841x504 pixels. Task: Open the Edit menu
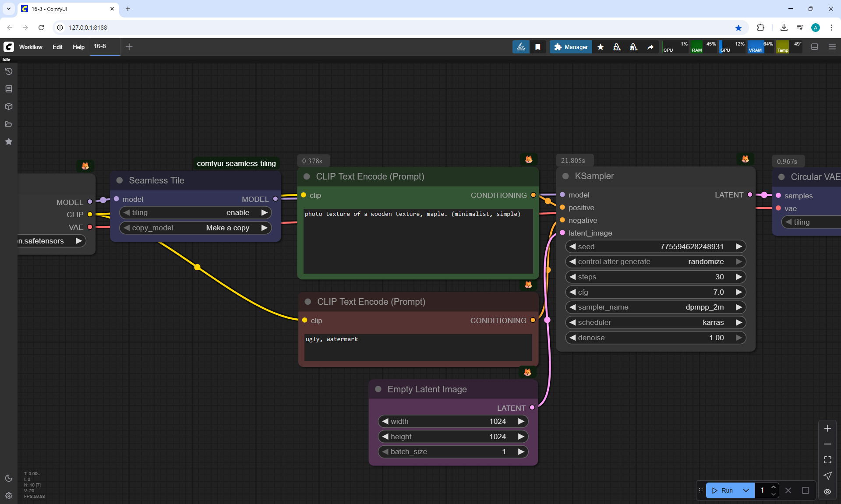(x=57, y=47)
